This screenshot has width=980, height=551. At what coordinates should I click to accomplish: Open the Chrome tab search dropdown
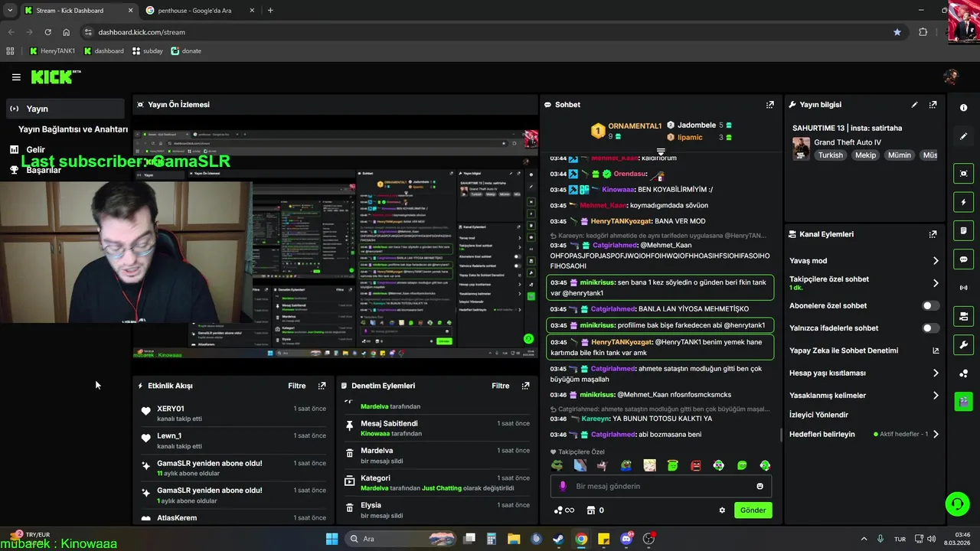click(10, 11)
